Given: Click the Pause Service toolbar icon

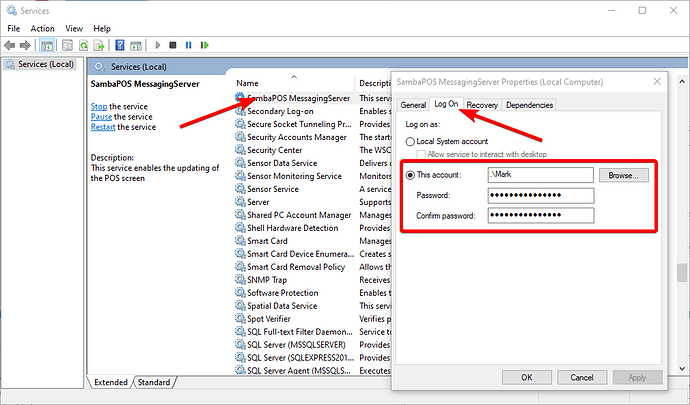Looking at the screenshot, I should tap(189, 45).
